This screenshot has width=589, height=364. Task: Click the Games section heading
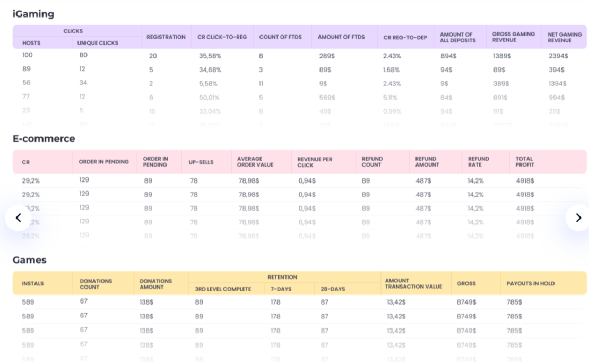29,259
